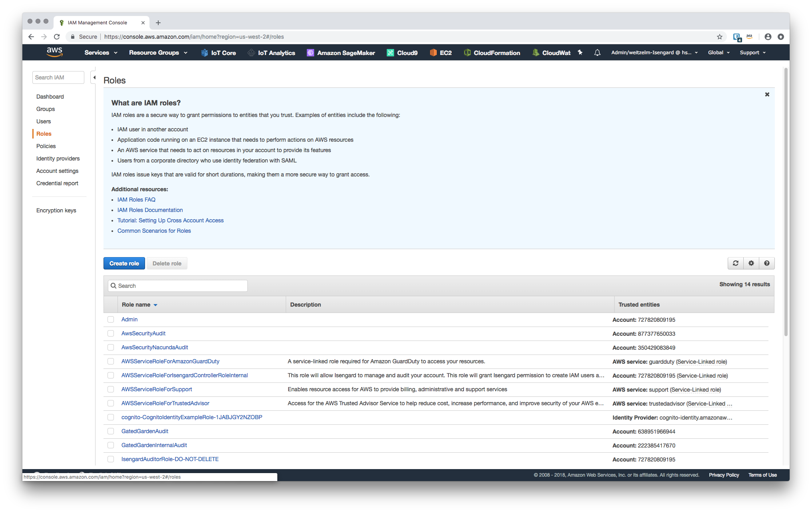Open the GatedGardenInternalAudit role
Screen dimensions: 812x513
[x=154, y=445]
